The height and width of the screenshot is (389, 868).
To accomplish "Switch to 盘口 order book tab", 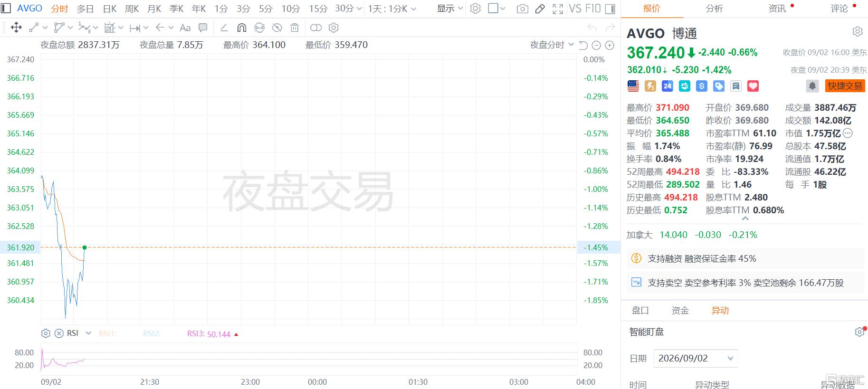I will click(640, 311).
